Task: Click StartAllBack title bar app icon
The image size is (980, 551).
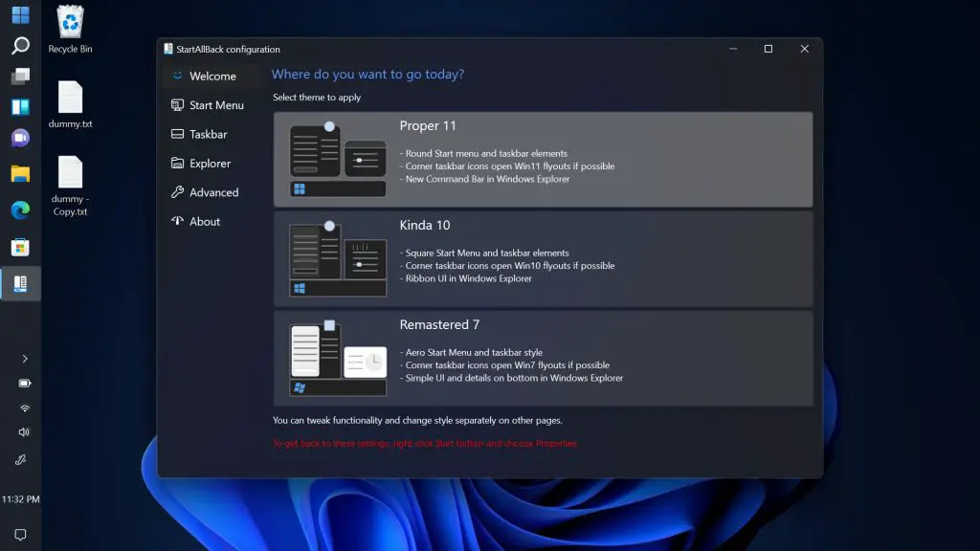Action: coord(168,49)
